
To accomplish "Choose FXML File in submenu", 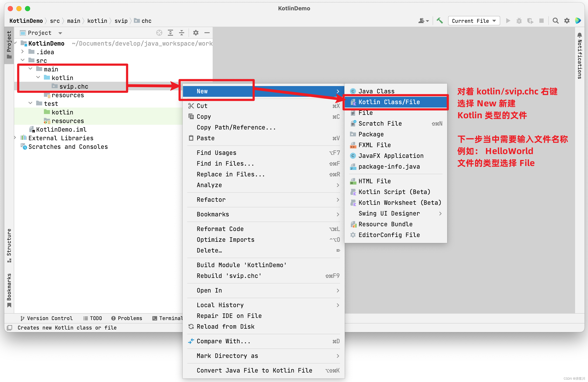I will 396,145.
